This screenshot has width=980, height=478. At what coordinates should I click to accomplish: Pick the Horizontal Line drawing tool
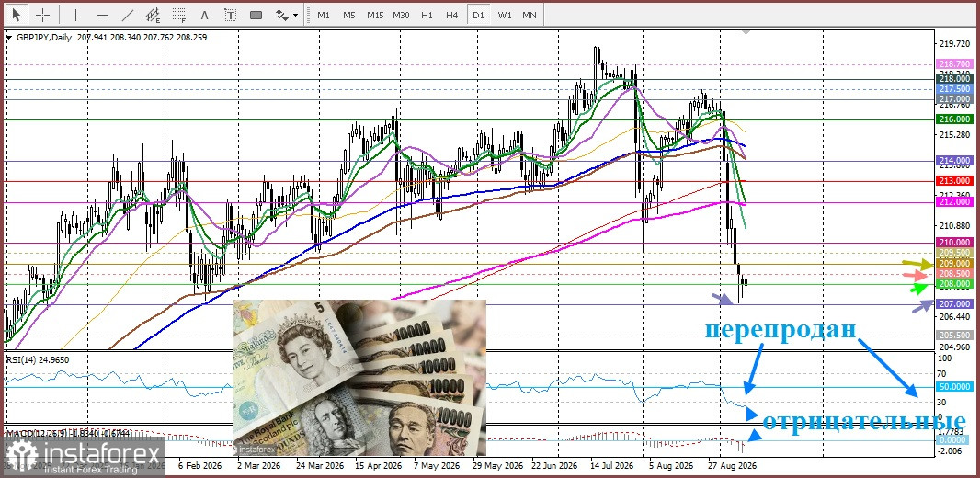coord(102,15)
